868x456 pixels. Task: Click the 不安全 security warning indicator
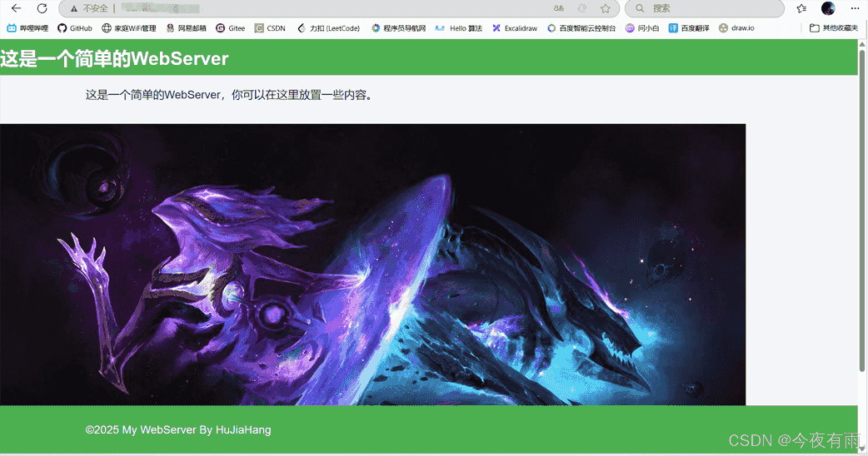click(x=89, y=8)
